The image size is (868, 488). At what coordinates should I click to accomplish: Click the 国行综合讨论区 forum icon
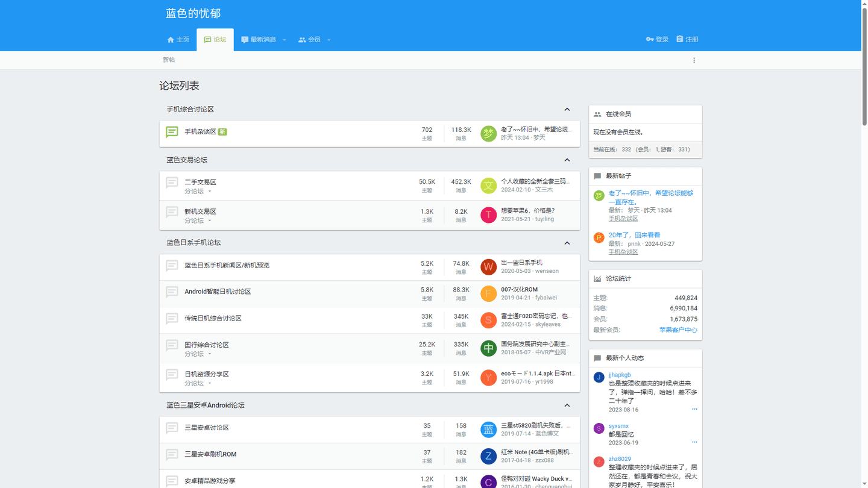pyautogui.click(x=172, y=345)
